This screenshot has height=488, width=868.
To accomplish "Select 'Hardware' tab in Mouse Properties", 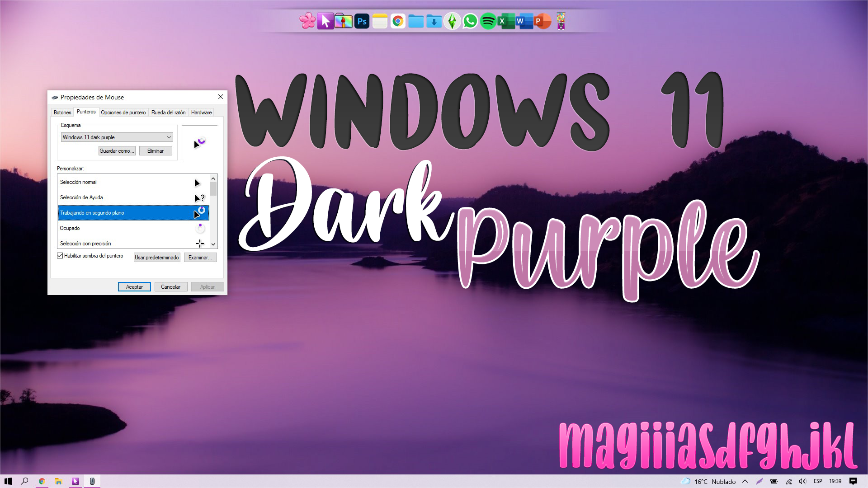I will pos(203,112).
